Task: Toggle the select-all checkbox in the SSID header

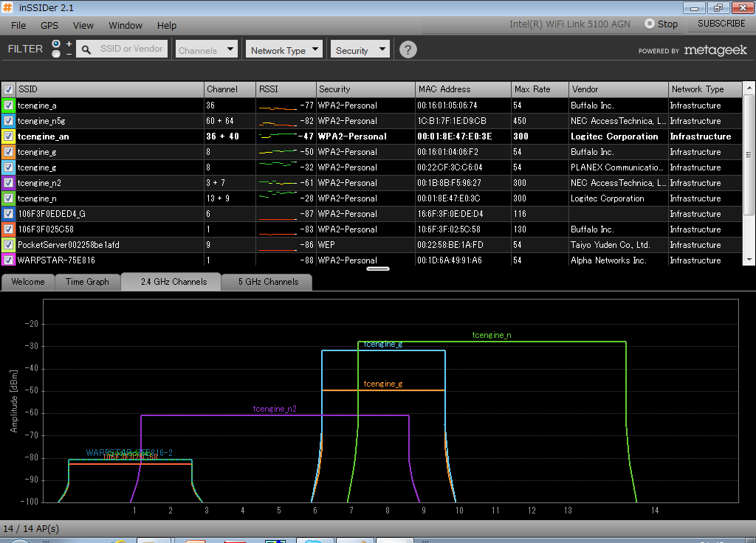Action: pos(8,89)
